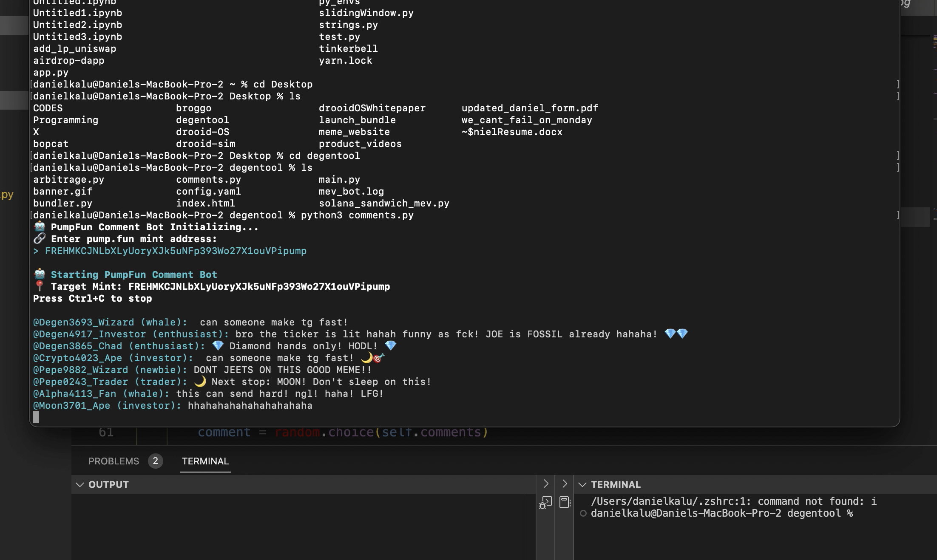Viewport: 937px width, 560px height.
Task: Expand the second right-arrow chevron above notebook icon
Action: (x=565, y=484)
